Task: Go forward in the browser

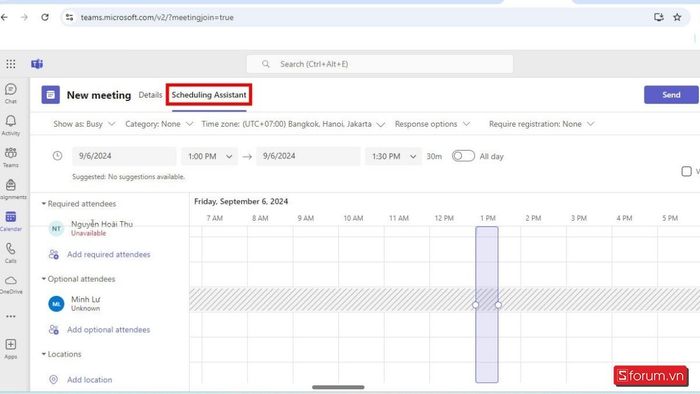Action: tap(24, 17)
